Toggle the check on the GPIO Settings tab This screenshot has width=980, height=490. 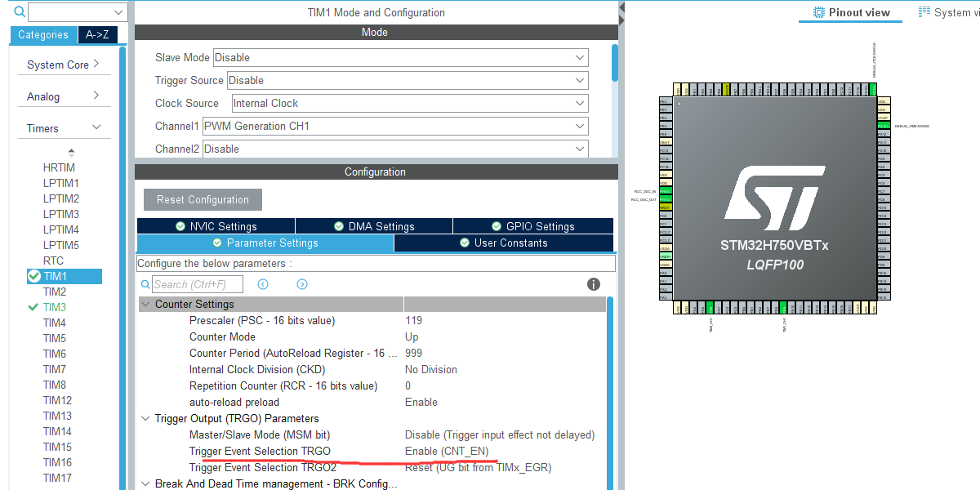pyautogui.click(x=496, y=225)
